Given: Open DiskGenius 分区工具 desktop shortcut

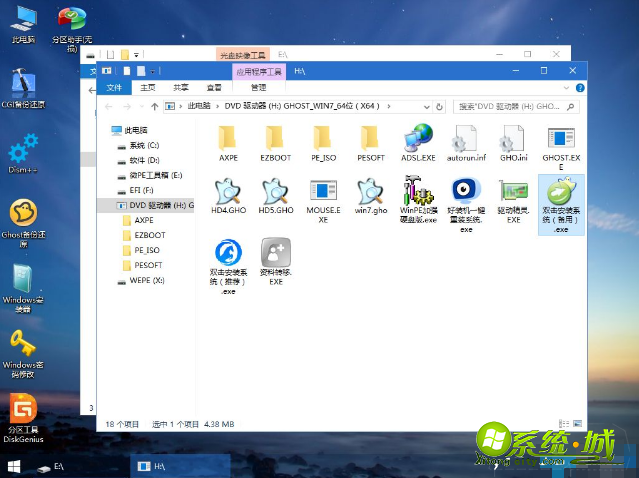Looking at the screenshot, I should pyautogui.click(x=23, y=418).
